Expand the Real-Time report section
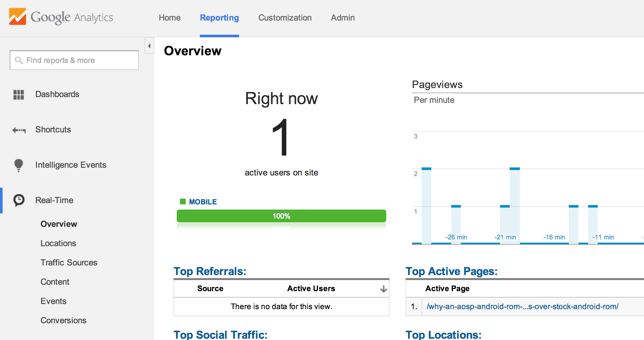The image size is (644, 340). tap(54, 200)
